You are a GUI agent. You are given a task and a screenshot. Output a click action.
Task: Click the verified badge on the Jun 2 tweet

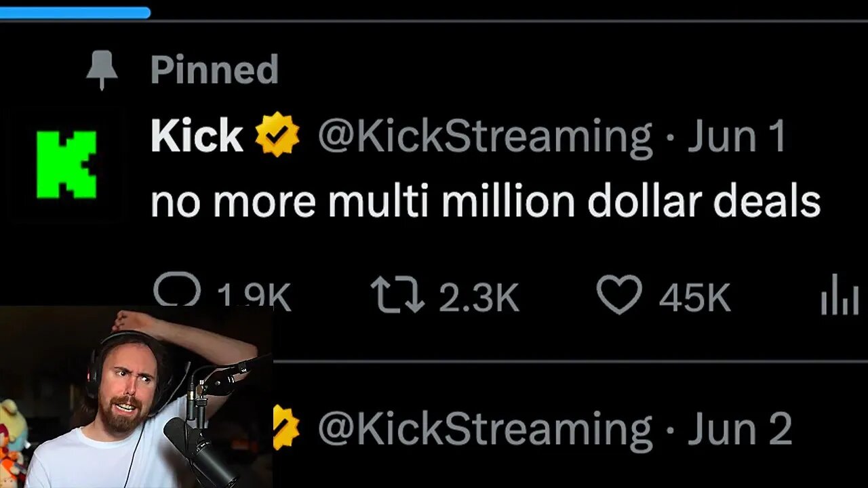pyautogui.click(x=286, y=428)
